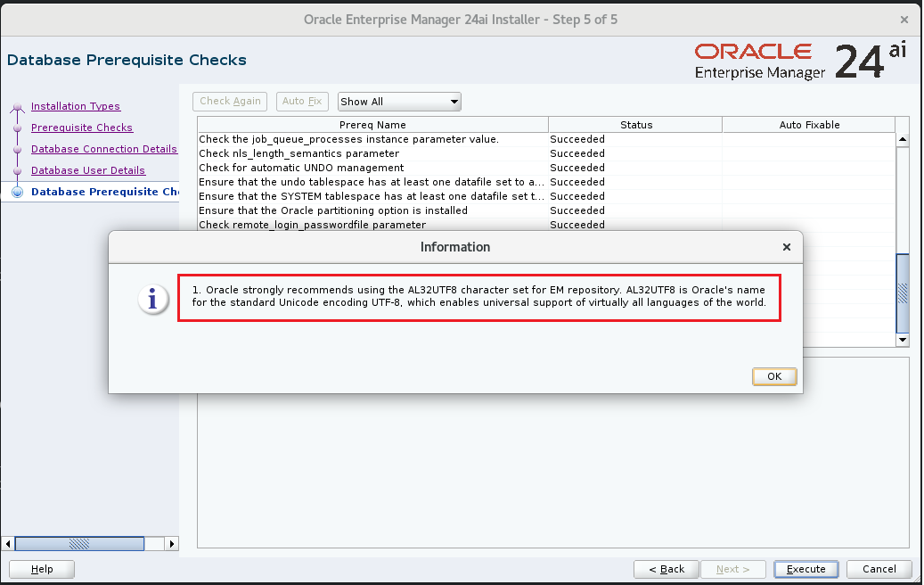This screenshot has width=924, height=585.
Task: Click the table's scroll down arrow
Action: click(903, 340)
